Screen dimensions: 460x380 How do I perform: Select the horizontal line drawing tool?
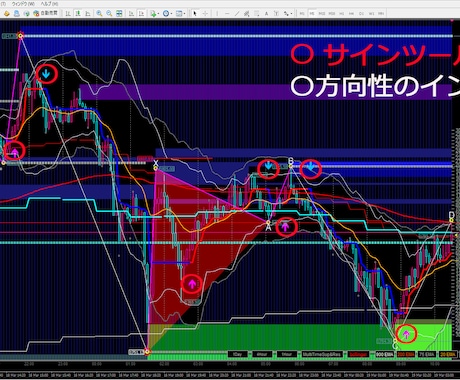tap(227, 14)
